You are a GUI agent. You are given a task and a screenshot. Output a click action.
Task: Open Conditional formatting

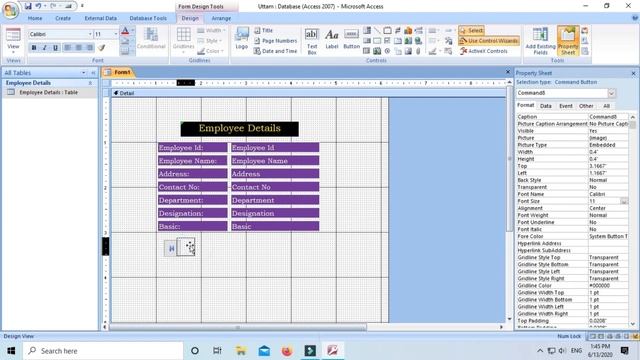[151, 39]
